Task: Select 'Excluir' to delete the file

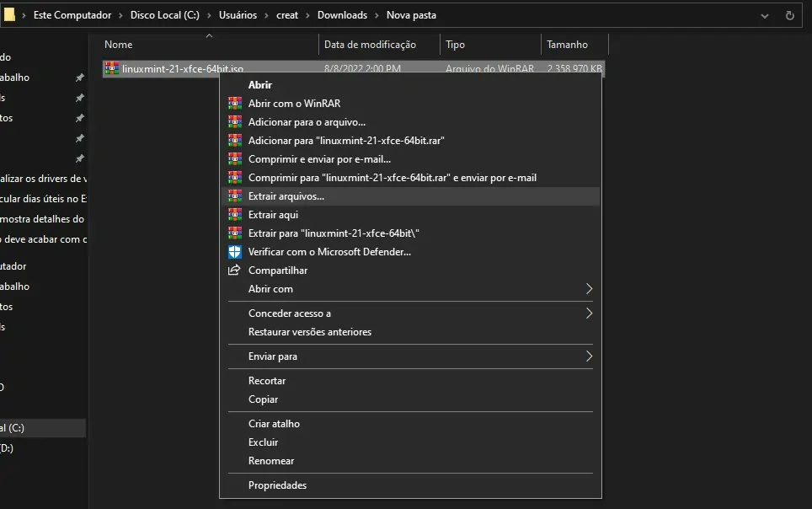Action: tap(410, 442)
